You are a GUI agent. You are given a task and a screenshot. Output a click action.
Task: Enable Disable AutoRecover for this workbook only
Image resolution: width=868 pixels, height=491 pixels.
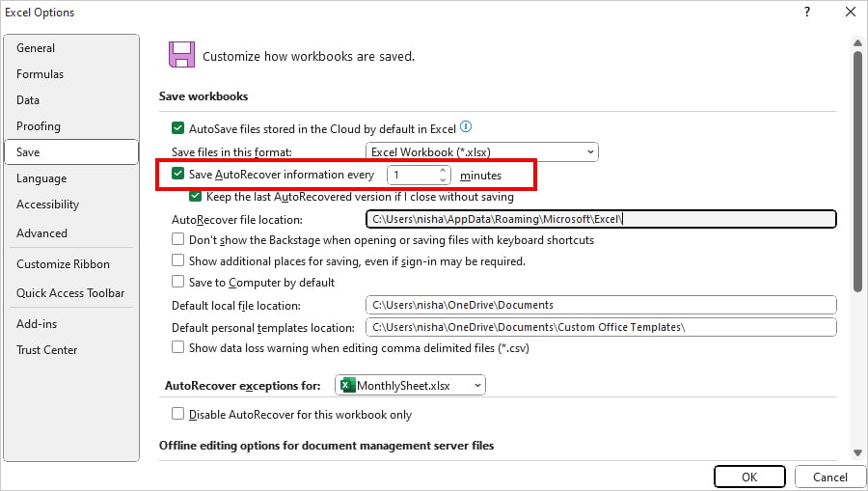click(x=177, y=414)
